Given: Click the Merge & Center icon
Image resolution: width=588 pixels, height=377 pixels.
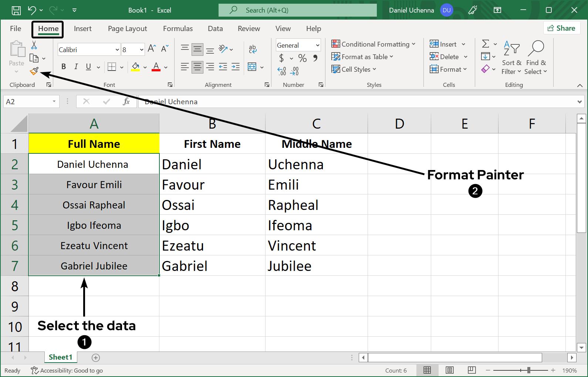Looking at the screenshot, I should [252, 67].
